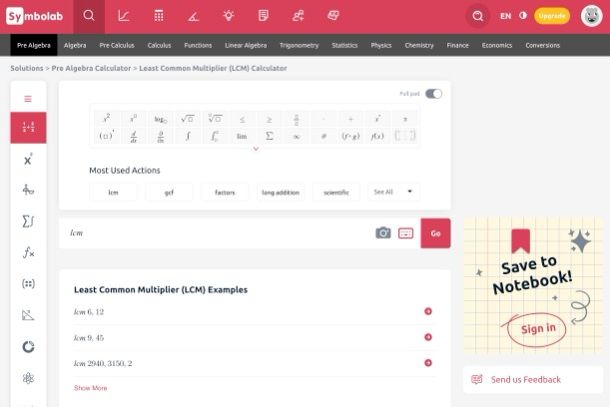The height and width of the screenshot is (407, 610).
Task: Expand the lcm 6, 12 example
Action: [428, 311]
